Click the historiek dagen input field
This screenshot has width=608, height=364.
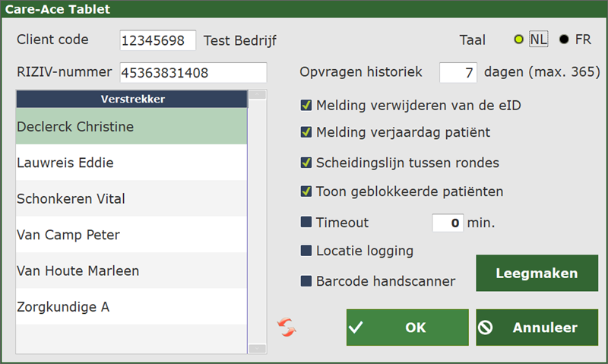click(x=458, y=73)
